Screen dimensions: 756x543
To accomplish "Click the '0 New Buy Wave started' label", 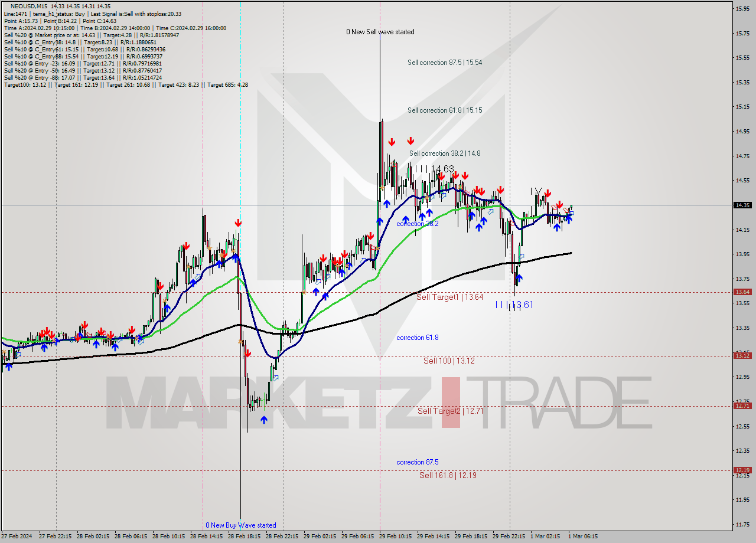I will [x=241, y=525].
